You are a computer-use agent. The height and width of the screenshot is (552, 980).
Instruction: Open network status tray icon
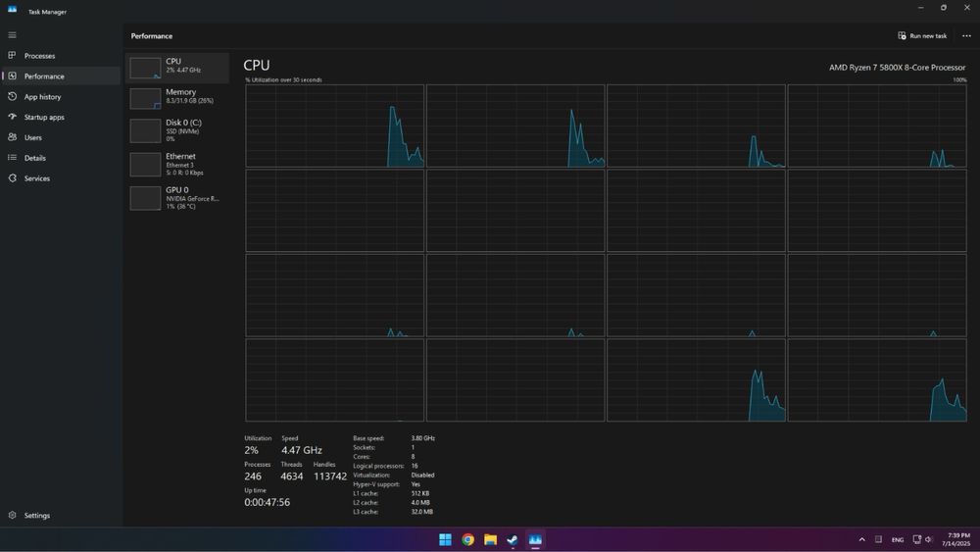917,539
